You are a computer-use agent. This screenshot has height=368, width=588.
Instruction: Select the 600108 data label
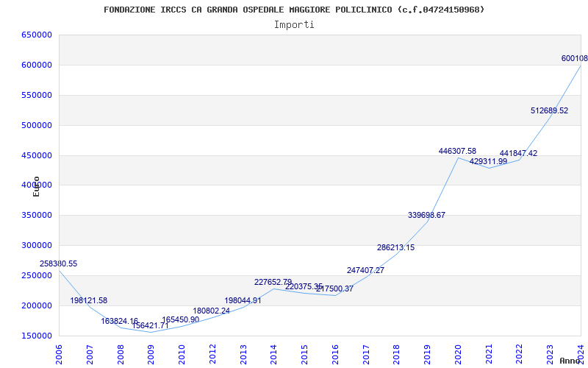point(575,59)
